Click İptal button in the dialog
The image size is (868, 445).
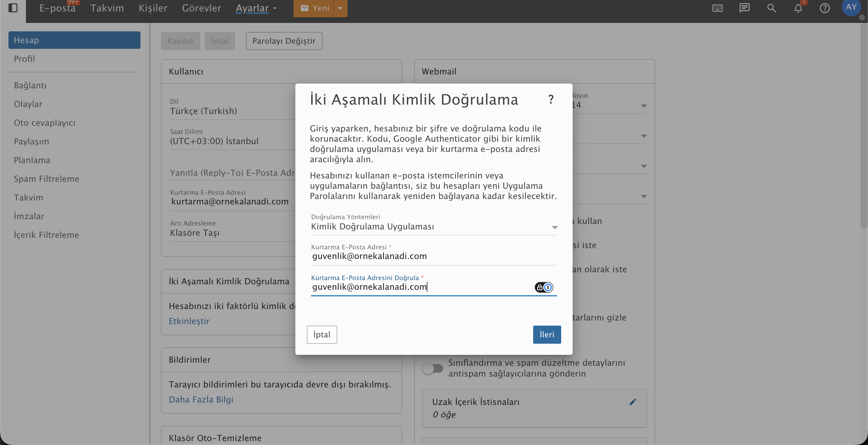pos(322,334)
